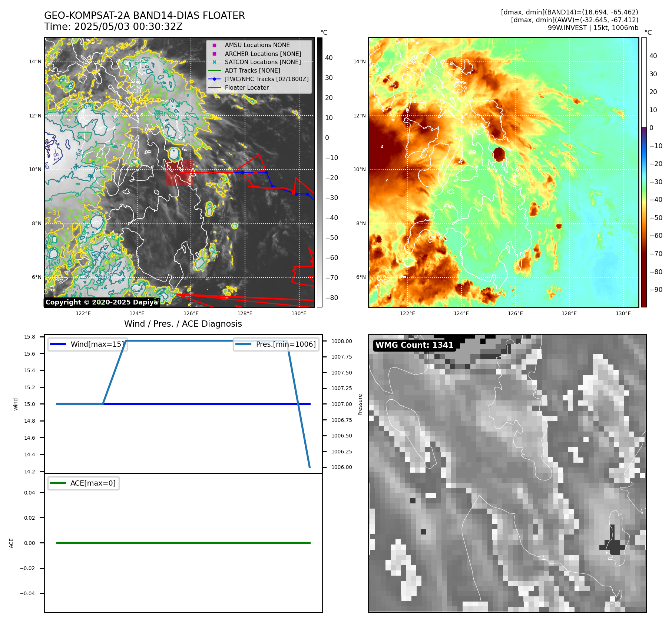Click the flat green ACE line in chart
The width and height of the screenshot is (672, 626).
(x=183, y=543)
